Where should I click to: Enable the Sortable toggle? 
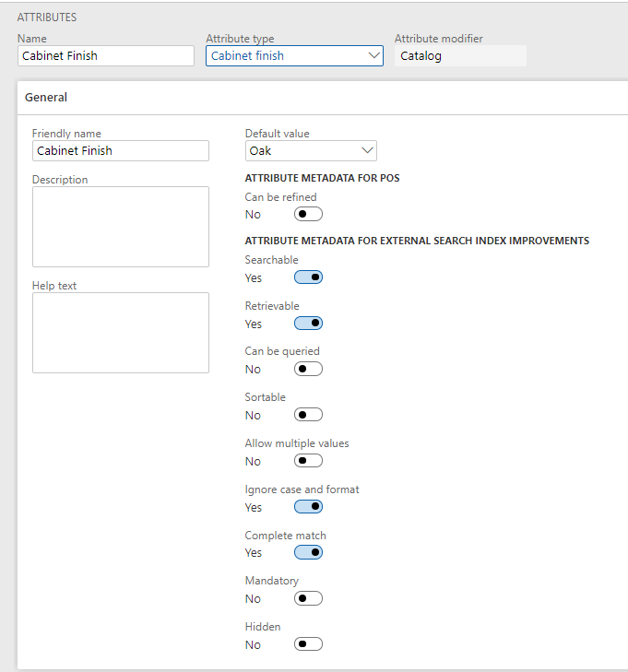[308, 415]
